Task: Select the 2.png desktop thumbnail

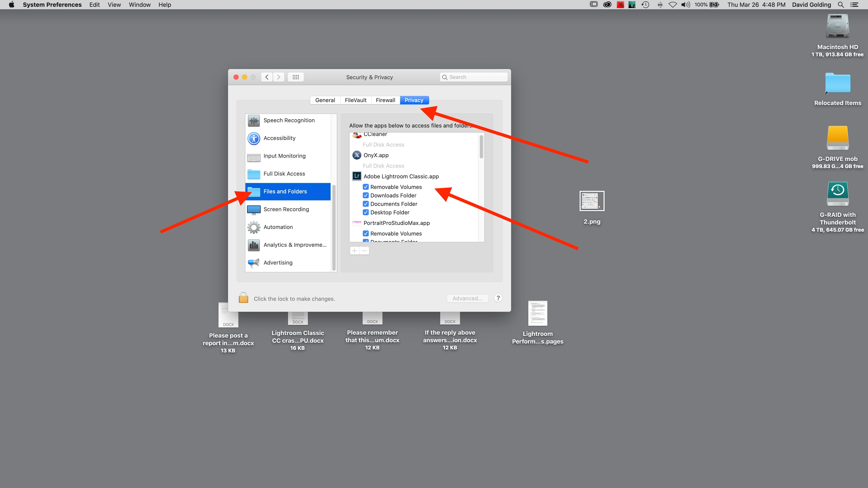Action: [x=592, y=201]
